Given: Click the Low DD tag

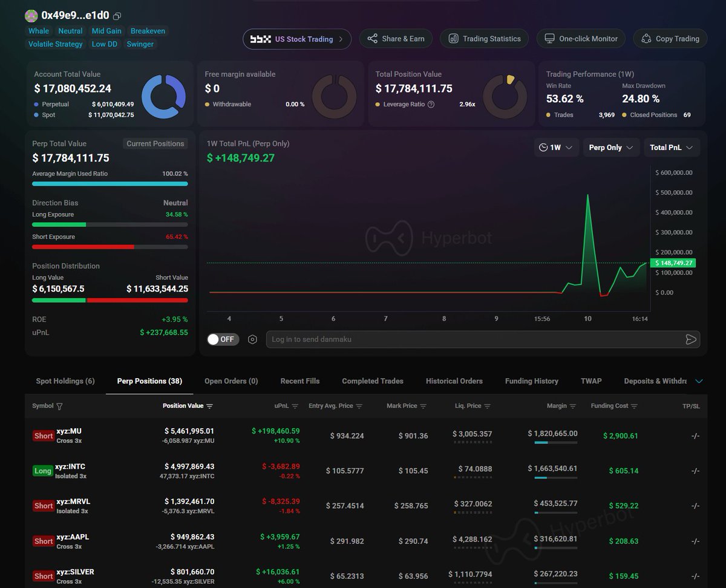Looking at the screenshot, I should tap(105, 44).
